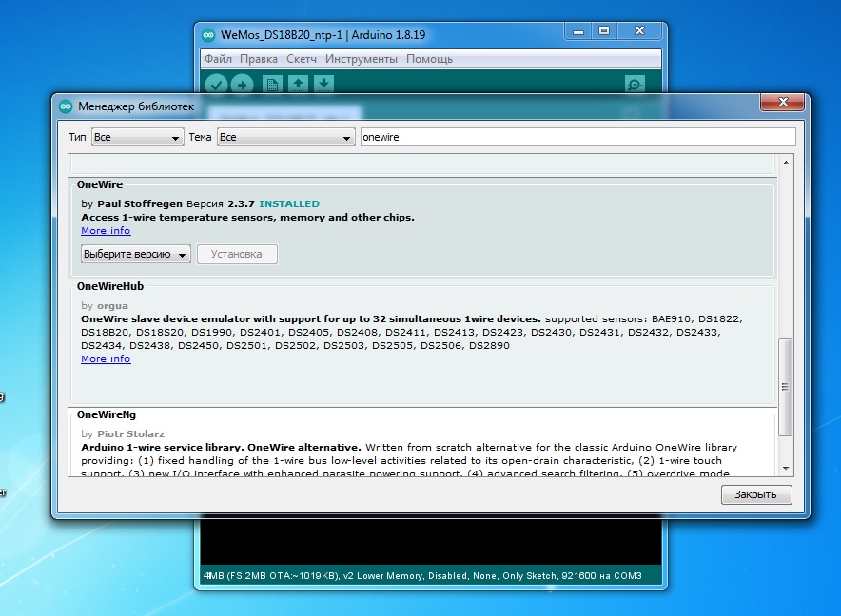Follow the More info link under OneWireHub

point(106,359)
